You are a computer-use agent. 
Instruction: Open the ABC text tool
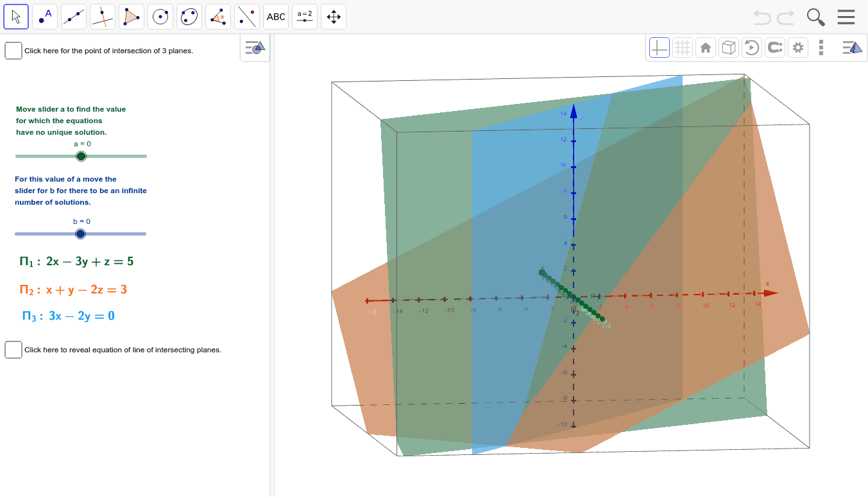coord(276,17)
